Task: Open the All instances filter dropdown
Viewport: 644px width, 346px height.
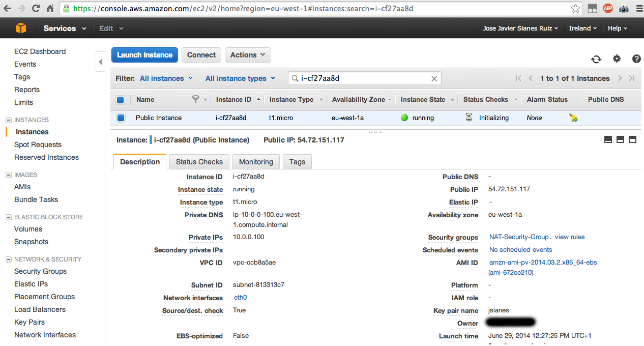Action: coord(166,78)
